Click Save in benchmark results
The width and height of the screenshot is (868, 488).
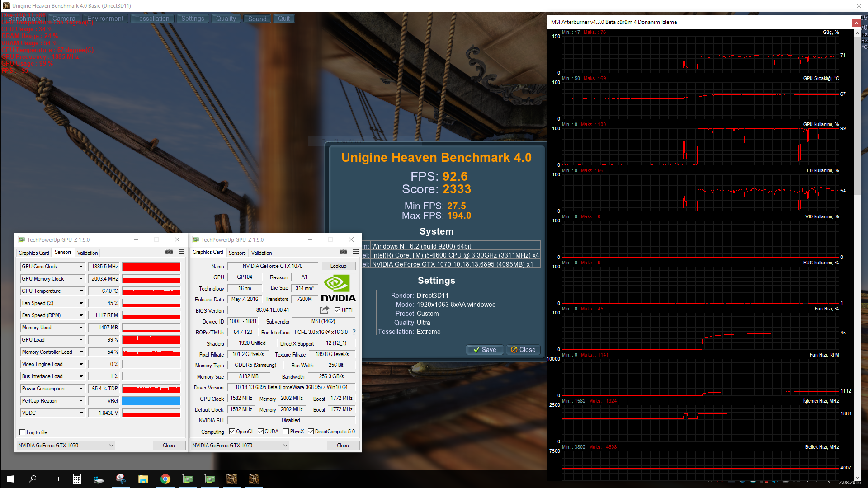[485, 350]
